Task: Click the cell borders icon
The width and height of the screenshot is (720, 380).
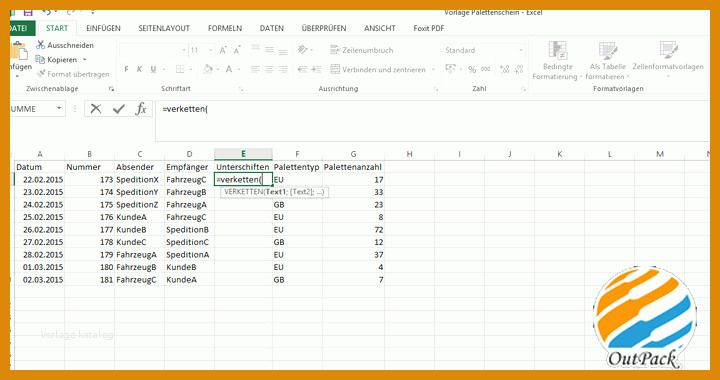Action: pos(180,69)
